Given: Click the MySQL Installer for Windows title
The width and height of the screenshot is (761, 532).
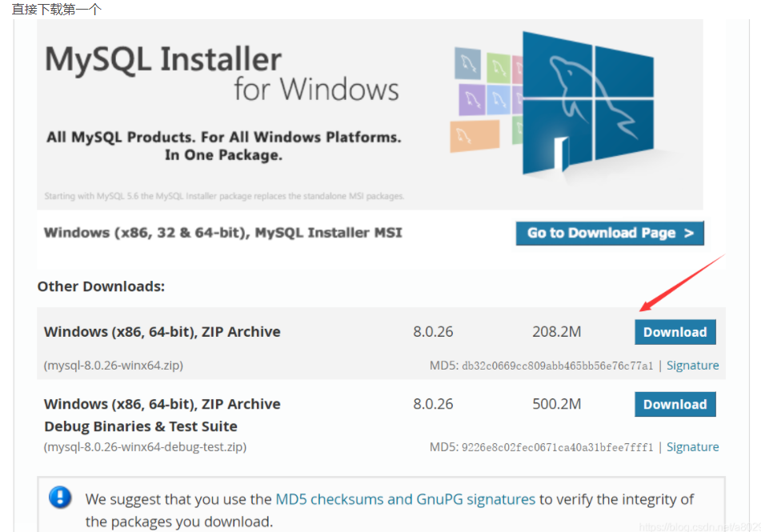Looking at the screenshot, I should click(x=222, y=74).
